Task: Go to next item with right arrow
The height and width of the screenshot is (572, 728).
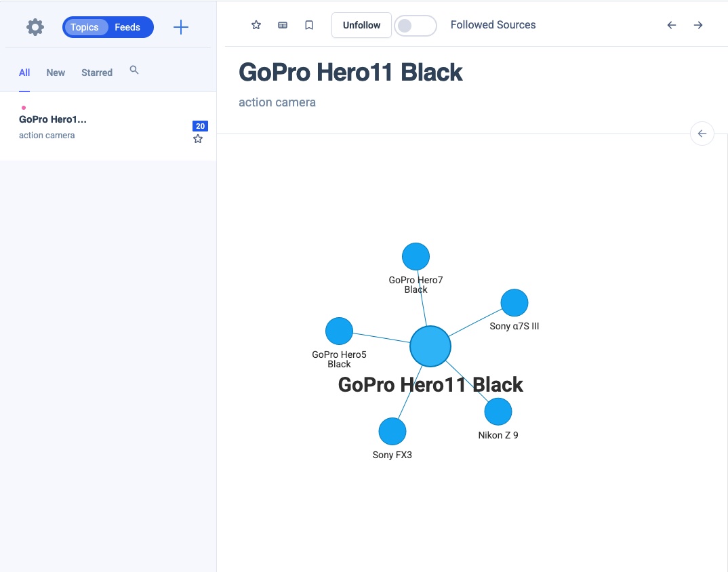Action: point(697,25)
